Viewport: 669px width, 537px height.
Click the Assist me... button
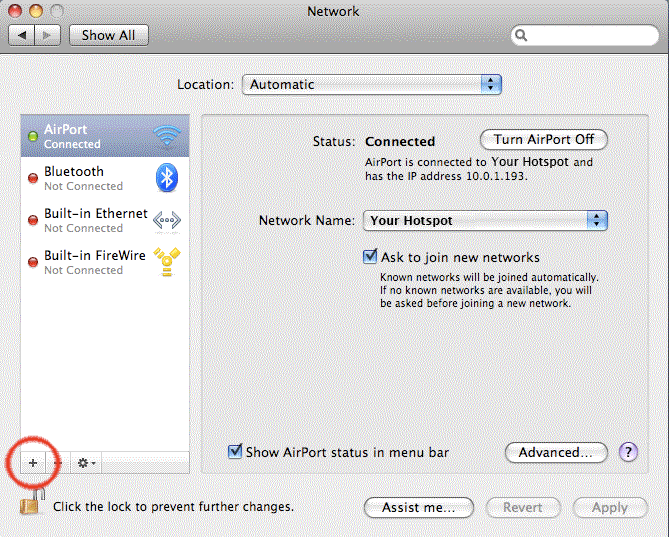click(x=419, y=507)
